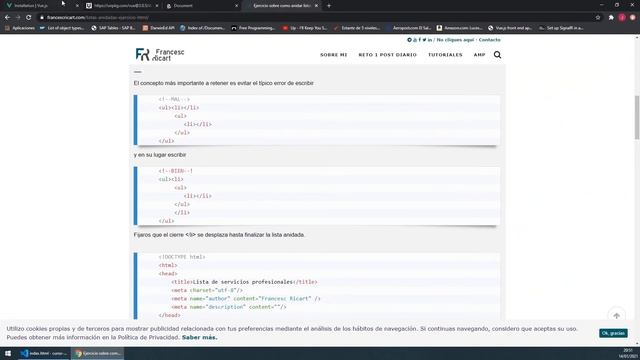Open the Aeropost.com El Sal... bookmark
This screenshot has width=640, height=360.
coord(408,28)
